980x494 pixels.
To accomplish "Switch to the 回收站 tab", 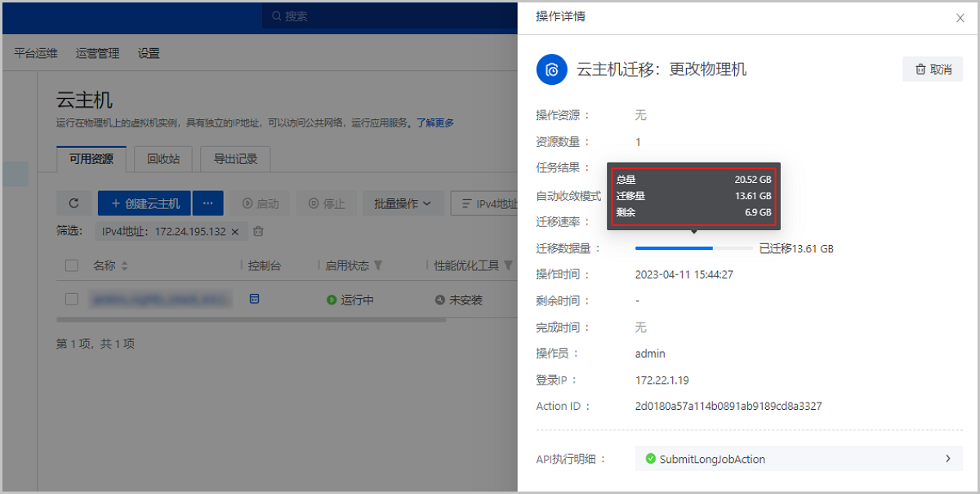I will (x=163, y=159).
